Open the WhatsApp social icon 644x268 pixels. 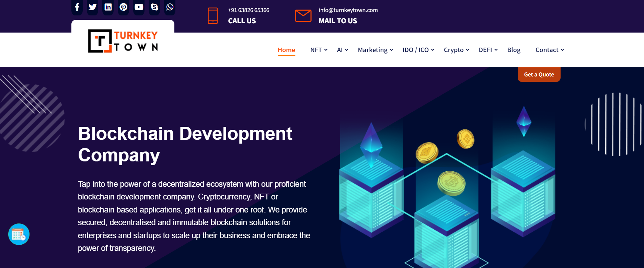coord(170,7)
